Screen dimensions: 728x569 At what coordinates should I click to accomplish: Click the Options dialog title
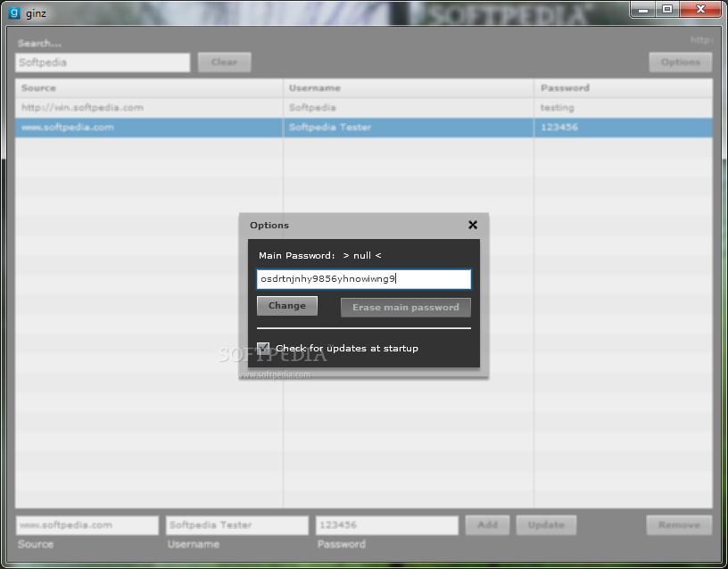pyautogui.click(x=269, y=226)
